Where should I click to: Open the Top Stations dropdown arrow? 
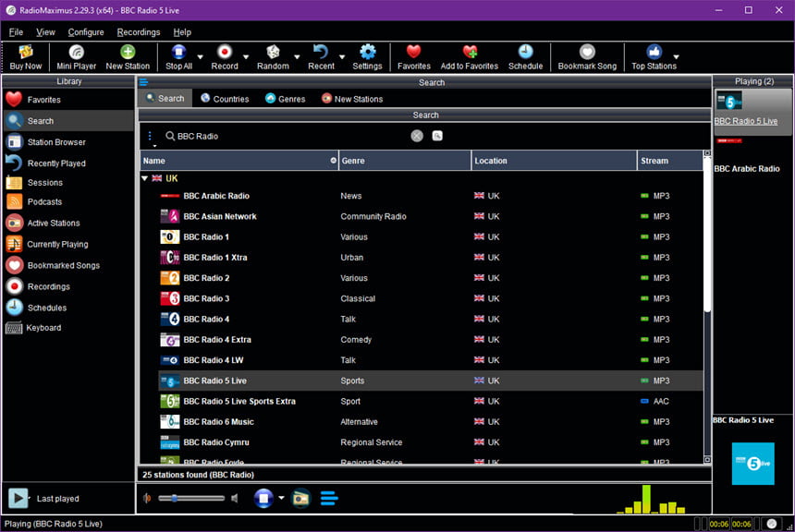pyautogui.click(x=676, y=57)
